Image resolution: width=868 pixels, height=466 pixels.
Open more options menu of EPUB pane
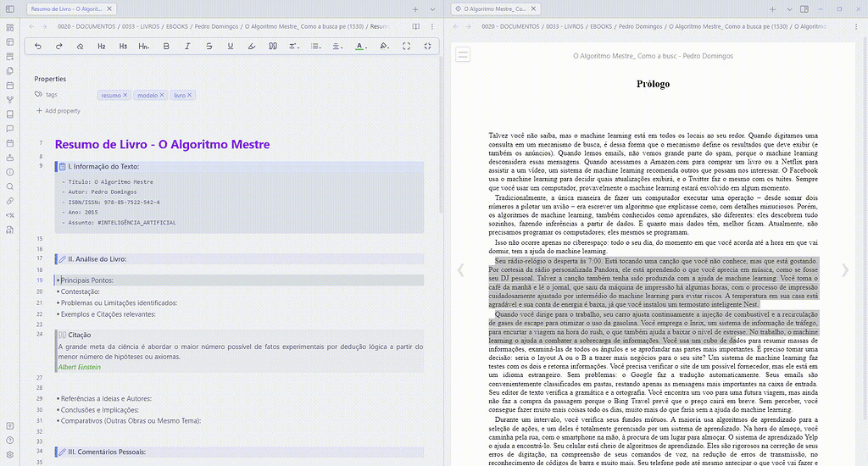pyautogui.click(x=856, y=26)
